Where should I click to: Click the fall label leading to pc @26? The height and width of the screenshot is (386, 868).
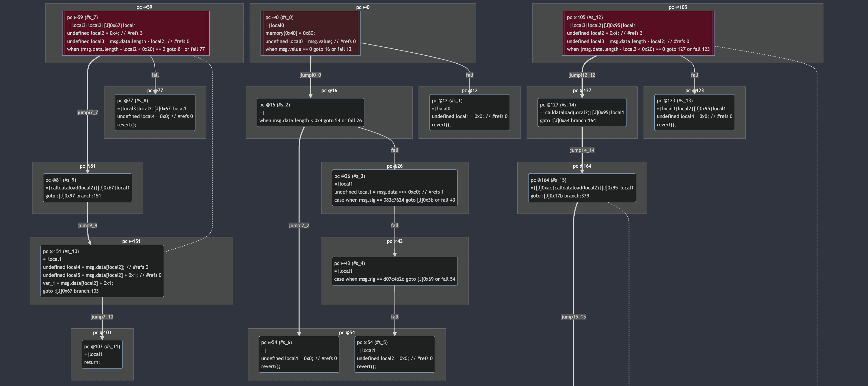coord(394,150)
